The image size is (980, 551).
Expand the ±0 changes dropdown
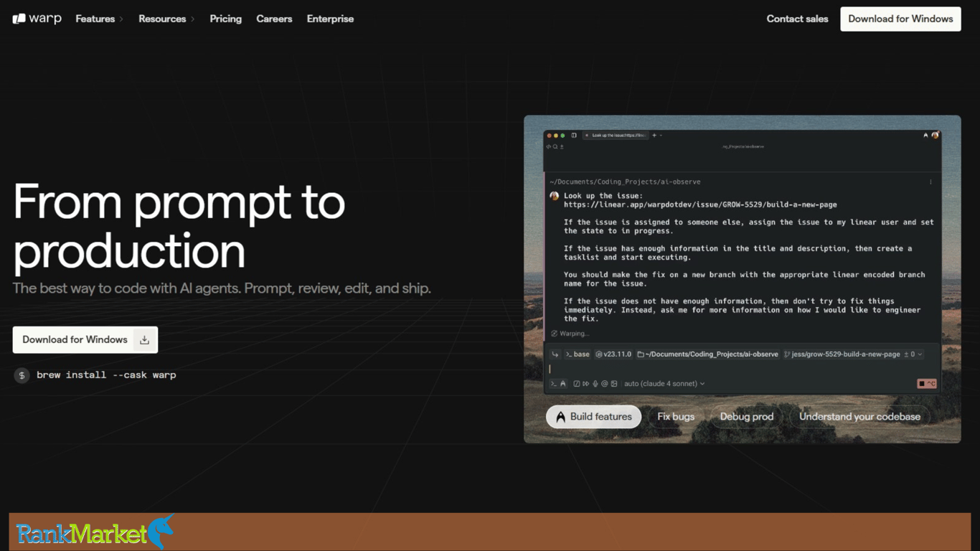coord(913,354)
